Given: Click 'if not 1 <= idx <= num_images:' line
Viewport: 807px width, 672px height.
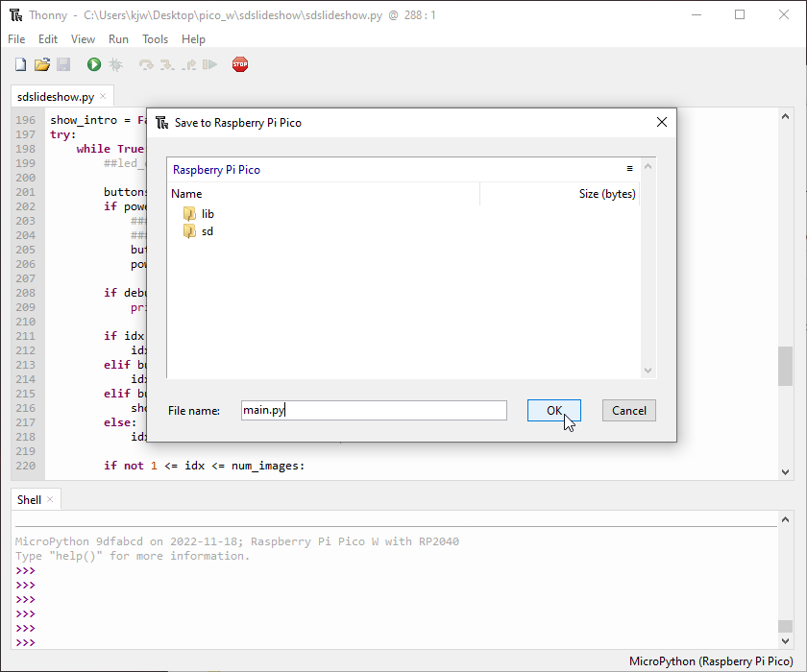Looking at the screenshot, I should pyautogui.click(x=204, y=466).
